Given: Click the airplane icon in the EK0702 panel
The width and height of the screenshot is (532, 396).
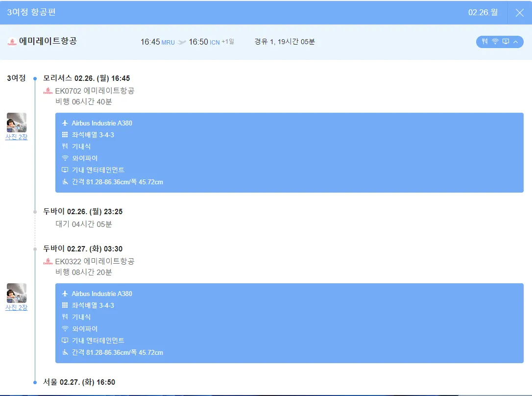Looking at the screenshot, I should pyautogui.click(x=65, y=123).
